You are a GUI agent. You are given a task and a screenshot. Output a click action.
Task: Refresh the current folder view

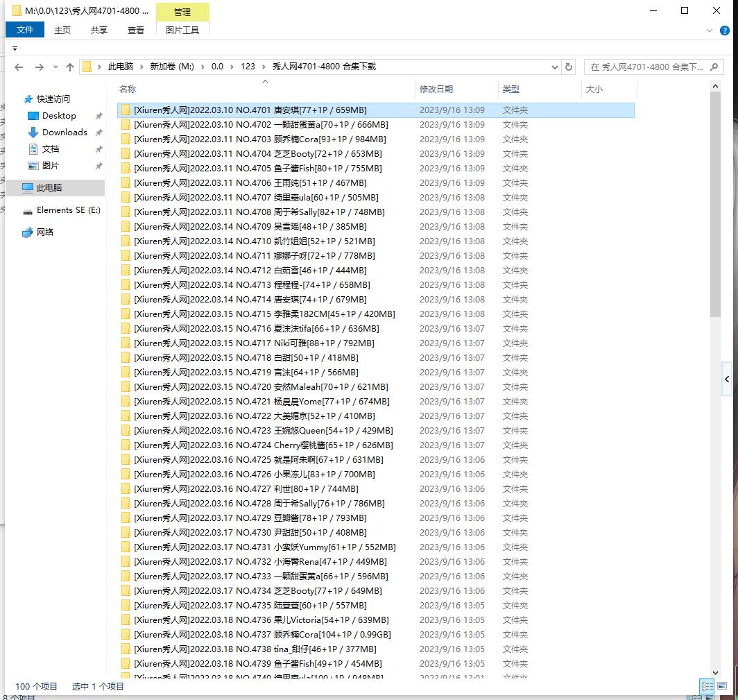[x=569, y=67]
